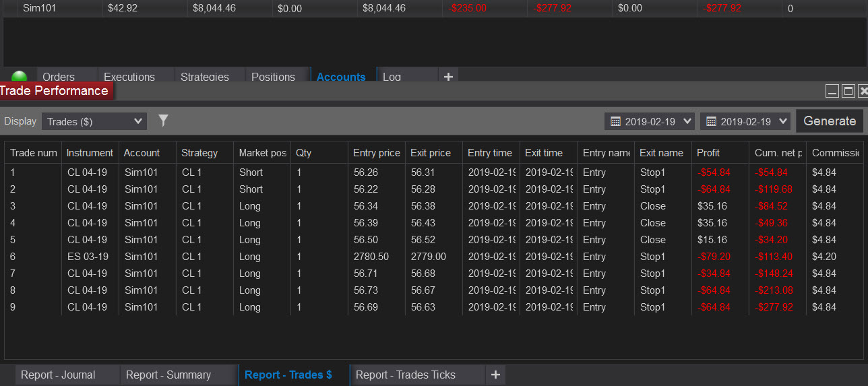Screen dimensions: 868x386
Task: Sort by the Strategy column header
Action: (205, 153)
